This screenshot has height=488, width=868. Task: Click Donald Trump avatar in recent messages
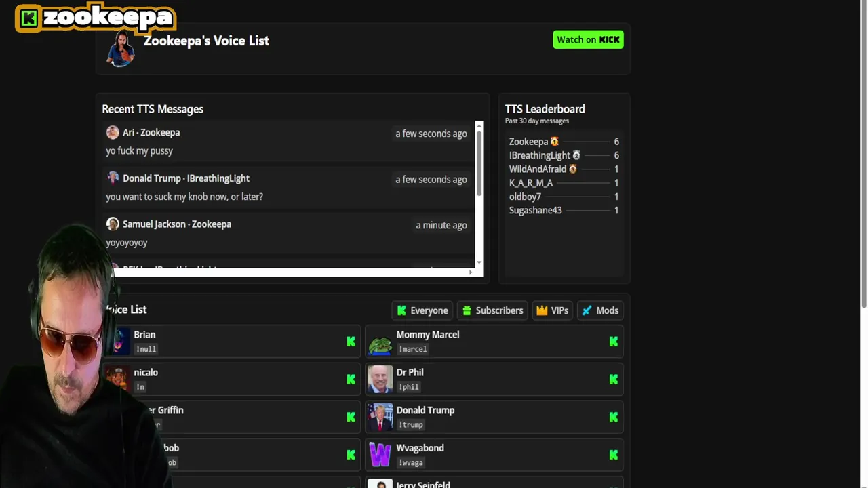113,178
